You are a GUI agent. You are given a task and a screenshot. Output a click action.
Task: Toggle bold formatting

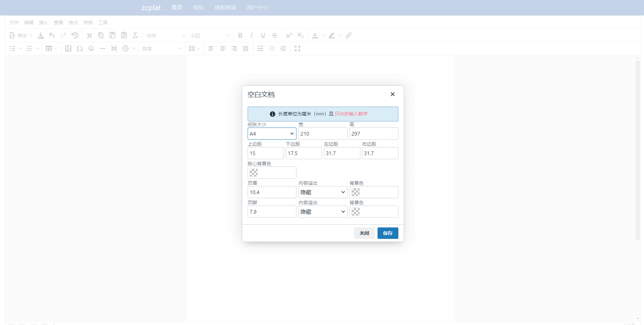tap(240, 35)
